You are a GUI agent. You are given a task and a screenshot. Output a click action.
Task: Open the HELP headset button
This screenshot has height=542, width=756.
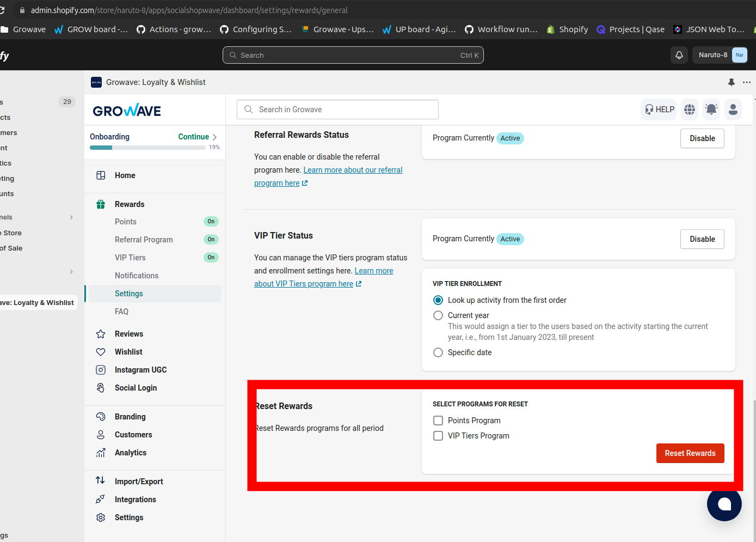tap(659, 109)
